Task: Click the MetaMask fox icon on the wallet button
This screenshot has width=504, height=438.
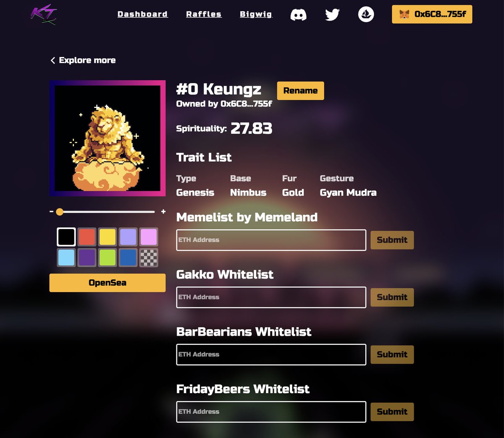Action: (x=404, y=14)
